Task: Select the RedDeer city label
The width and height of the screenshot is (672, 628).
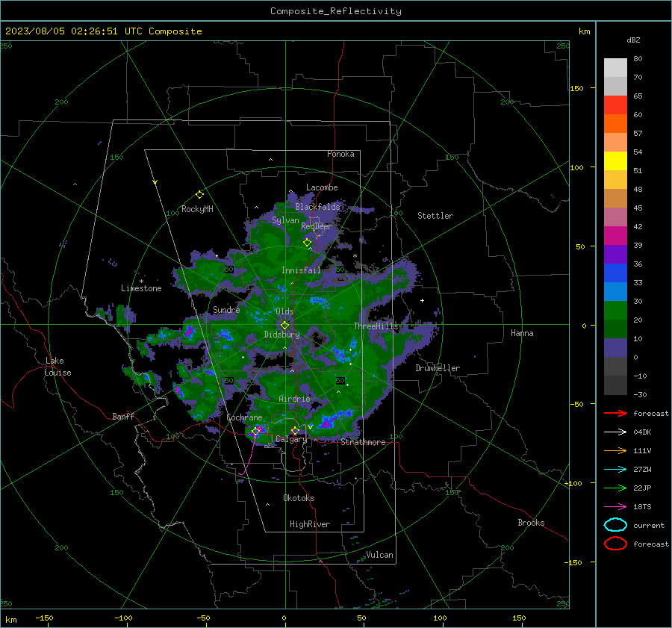Action: [x=317, y=226]
